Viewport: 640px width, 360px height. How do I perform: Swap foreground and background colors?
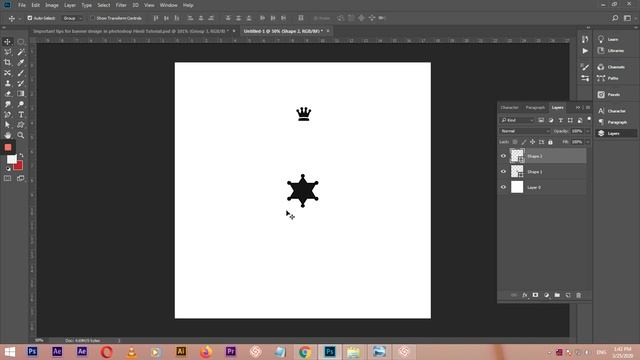coord(21,156)
